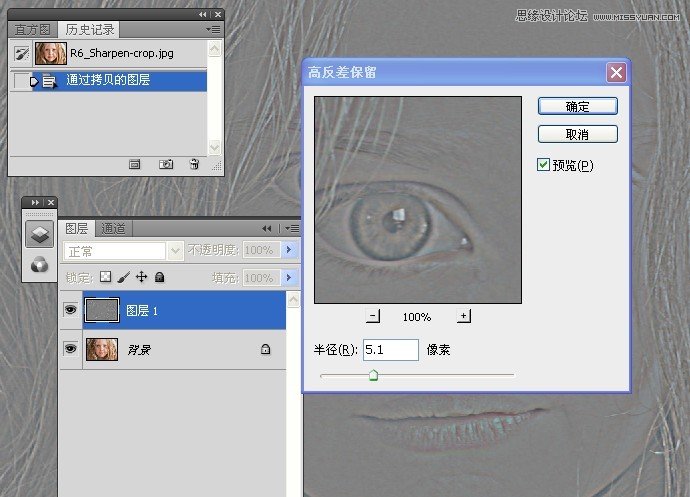The height and width of the screenshot is (497, 690).
Task: Collapse Layers panel with double arrow icon
Action: 267,228
